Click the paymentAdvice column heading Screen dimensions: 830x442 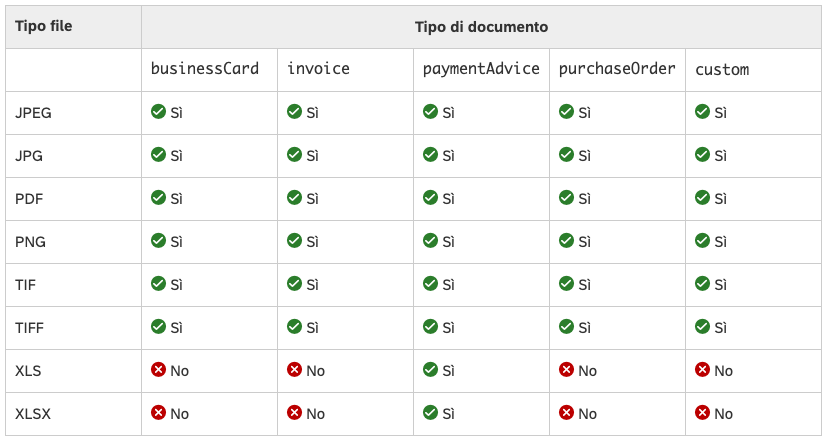coord(481,69)
